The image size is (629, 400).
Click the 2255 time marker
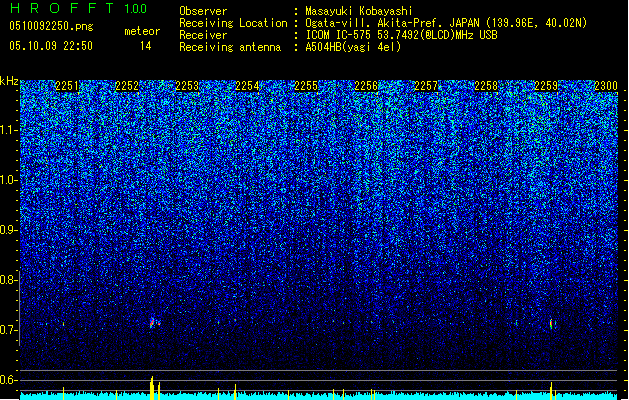coord(306,86)
